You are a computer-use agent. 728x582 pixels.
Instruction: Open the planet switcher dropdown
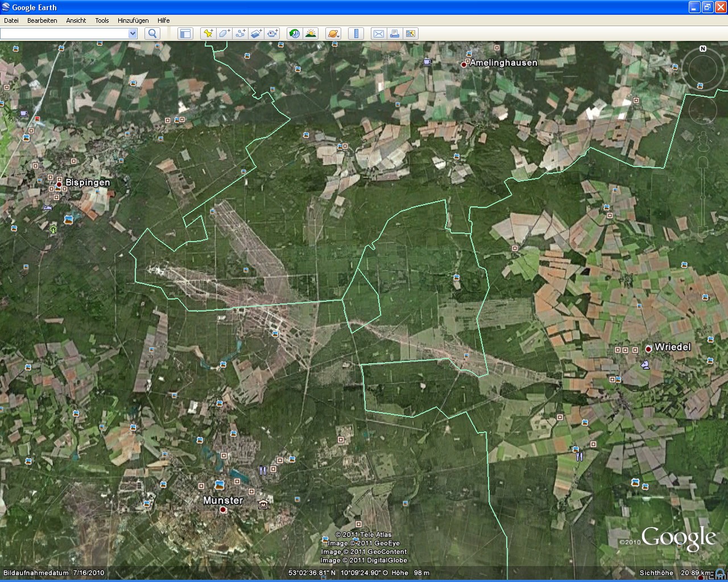point(333,34)
